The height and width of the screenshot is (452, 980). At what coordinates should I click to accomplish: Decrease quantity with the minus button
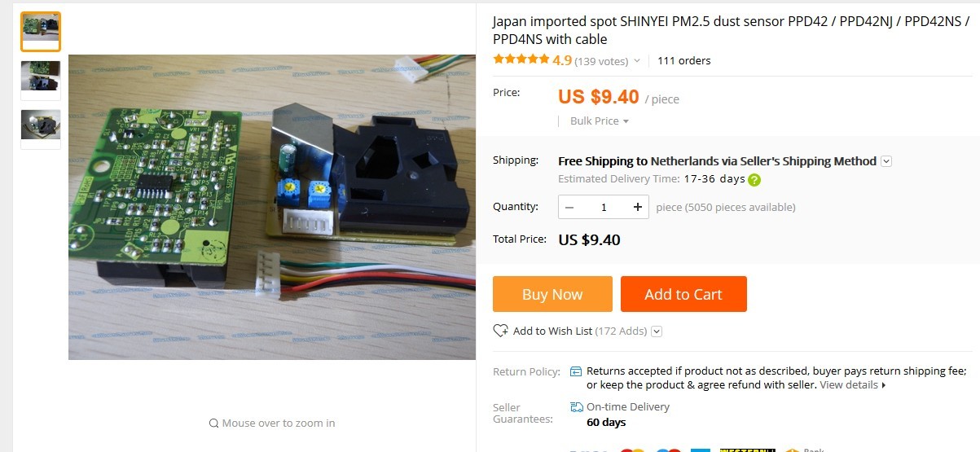(x=569, y=207)
